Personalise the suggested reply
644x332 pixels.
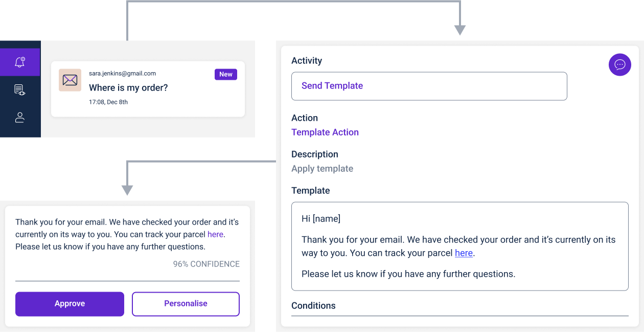[x=186, y=304]
